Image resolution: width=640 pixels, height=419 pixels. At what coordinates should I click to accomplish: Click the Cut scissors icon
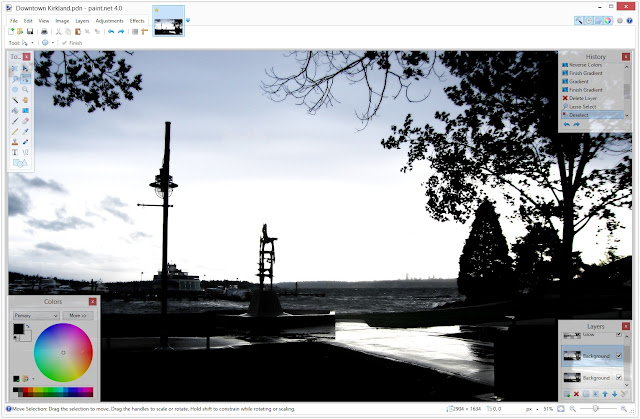click(58, 31)
